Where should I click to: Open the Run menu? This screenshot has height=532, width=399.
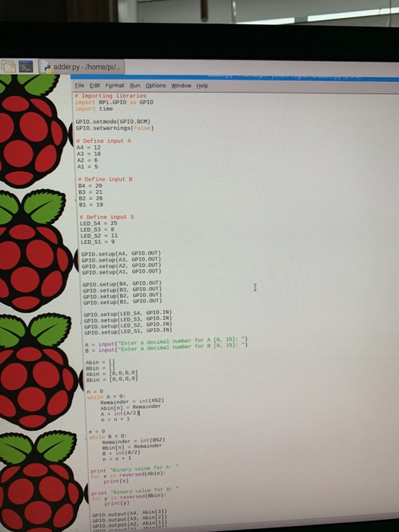135,85
